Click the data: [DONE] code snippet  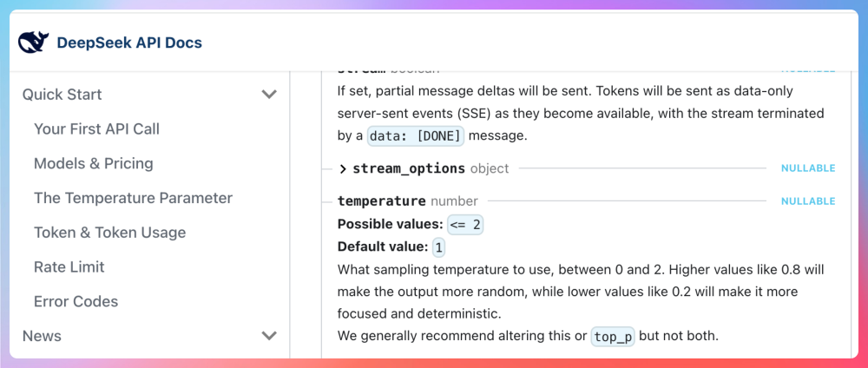tap(416, 136)
